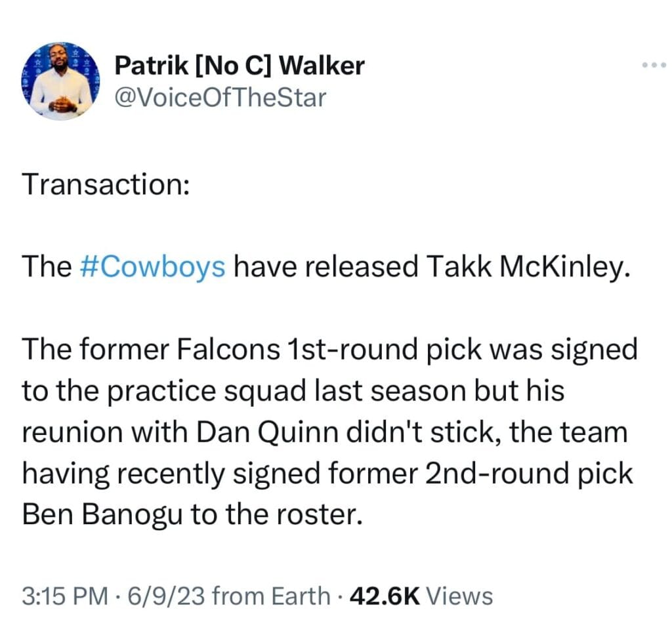Click the 3:15 PM timestamp
672x620 pixels.
pyautogui.click(x=65, y=596)
